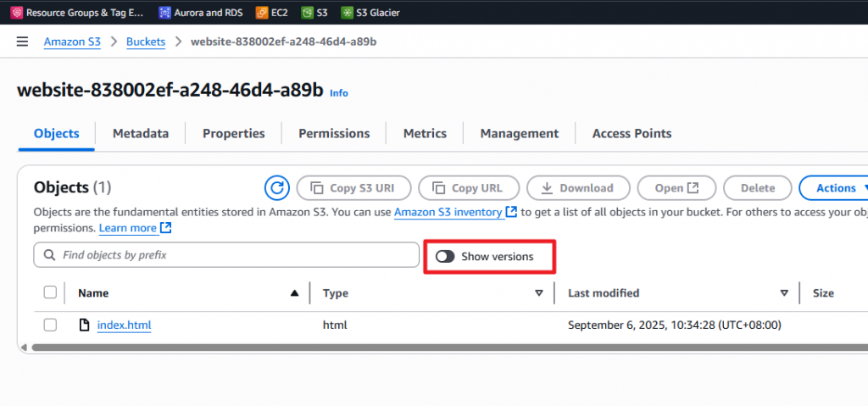Click the website-838002ef breadcrumb text
868x406 pixels.
283,42
